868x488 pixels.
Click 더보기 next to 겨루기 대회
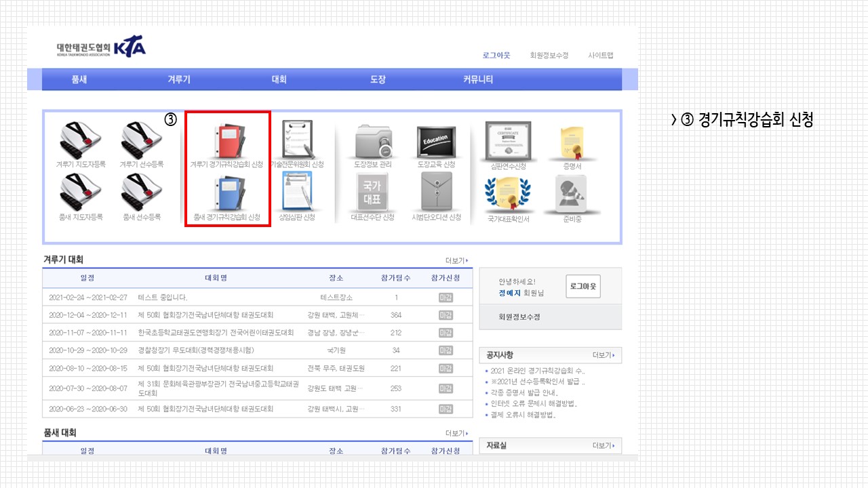[x=457, y=261]
